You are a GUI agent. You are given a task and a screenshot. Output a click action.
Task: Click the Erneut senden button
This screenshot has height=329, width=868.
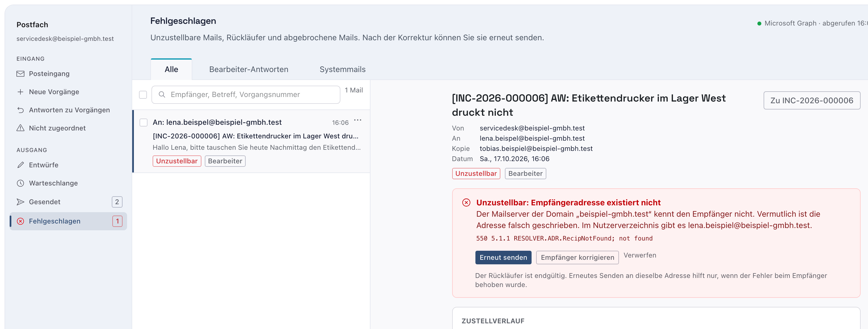(503, 258)
